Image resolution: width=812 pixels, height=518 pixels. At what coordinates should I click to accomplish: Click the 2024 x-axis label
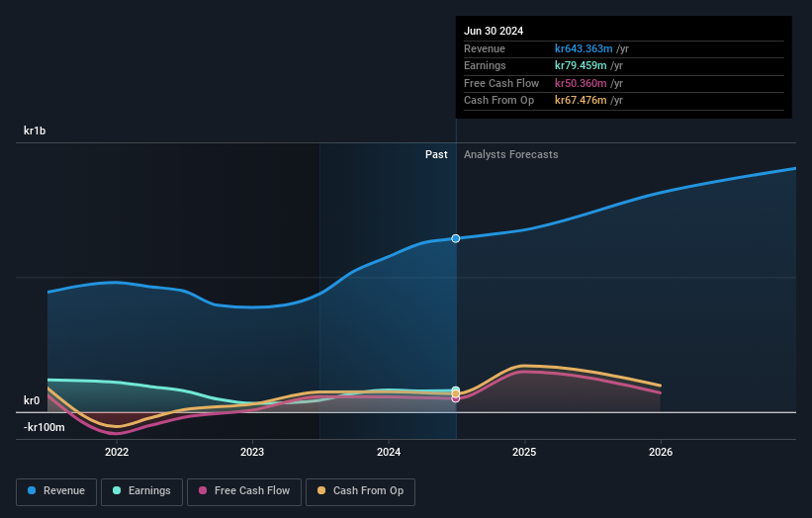(389, 452)
